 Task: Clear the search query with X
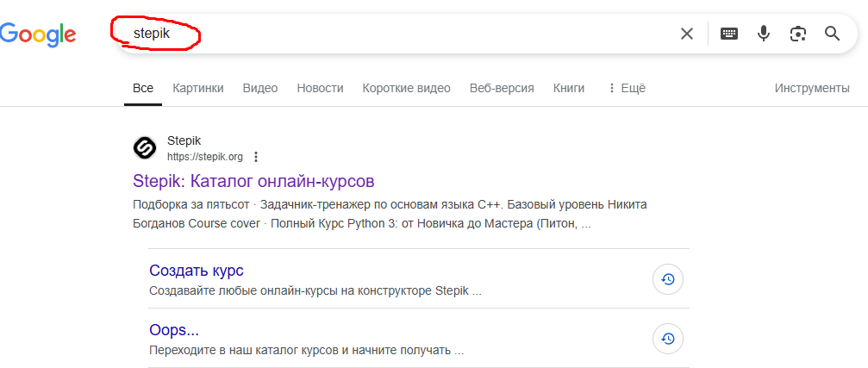click(687, 34)
